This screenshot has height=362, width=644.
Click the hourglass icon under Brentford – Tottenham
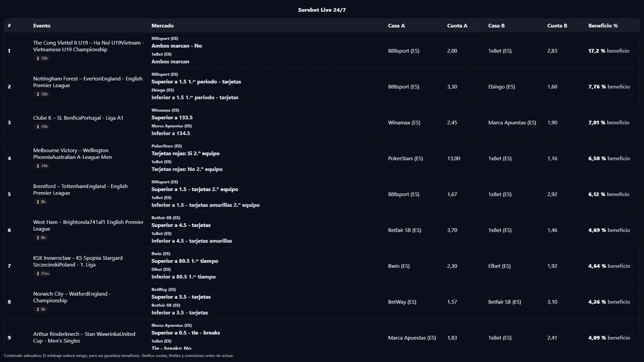37,202
